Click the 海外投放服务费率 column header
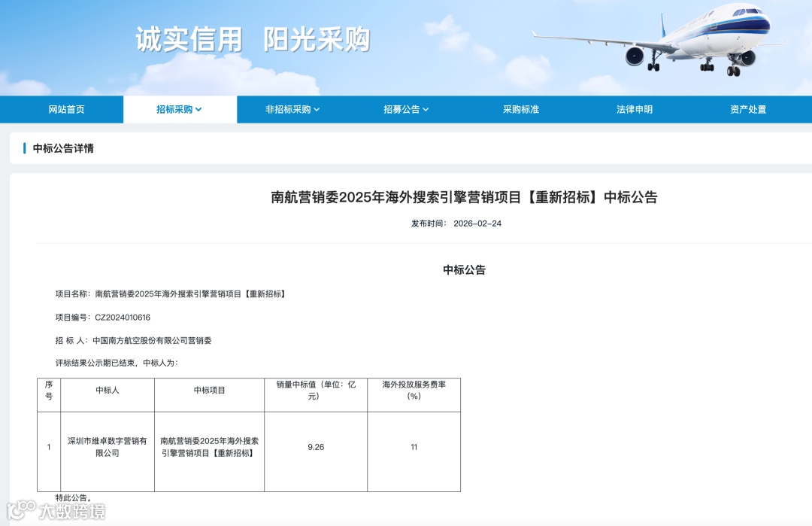This screenshot has height=526, width=812. 414,395
